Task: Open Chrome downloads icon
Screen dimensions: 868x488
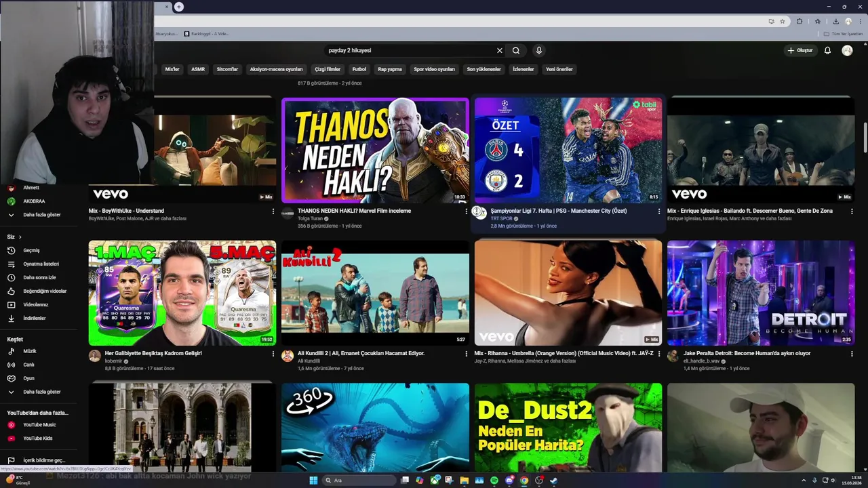Action: 835,21
